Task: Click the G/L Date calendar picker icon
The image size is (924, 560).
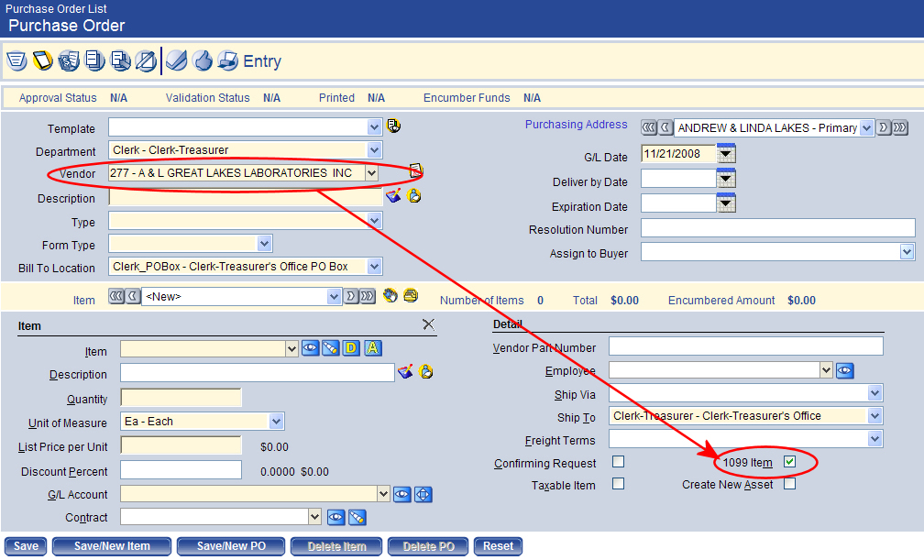Action: [726, 153]
